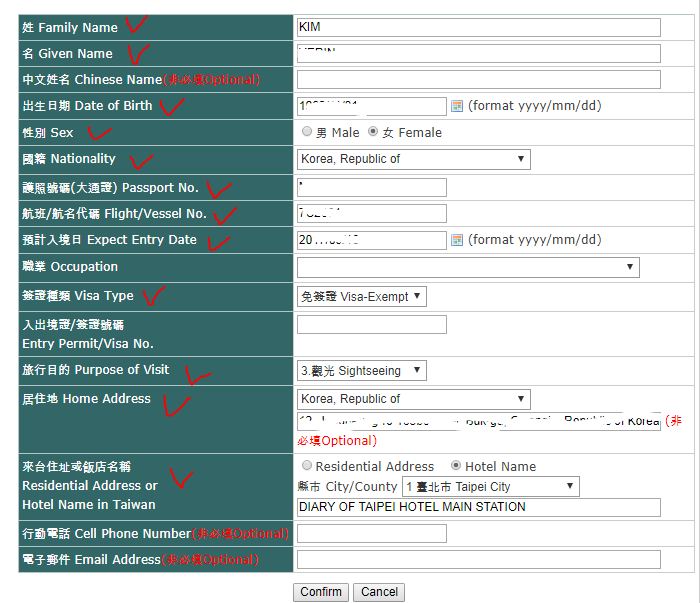Focus the Passport No. input field

pyautogui.click(x=372, y=187)
